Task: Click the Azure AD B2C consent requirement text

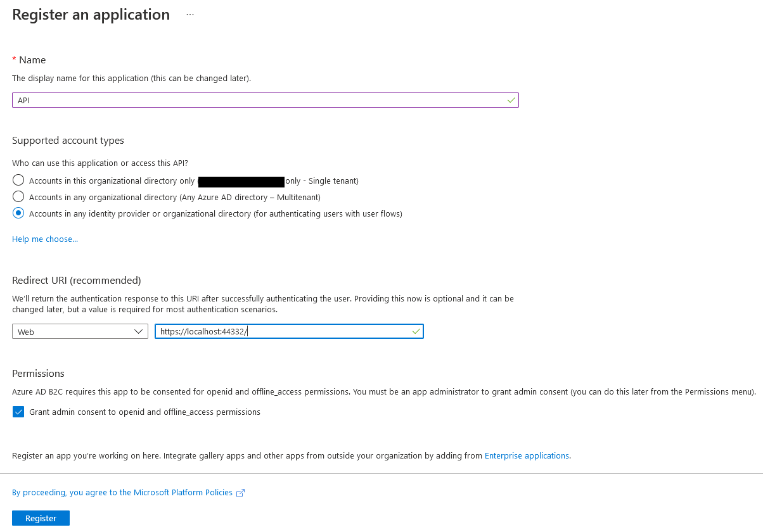Action: (384, 391)
